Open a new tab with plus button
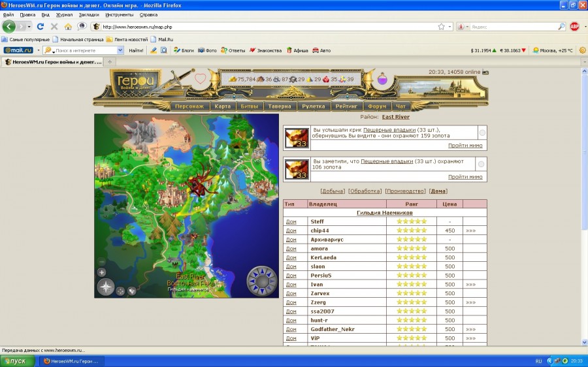The height and width of the screenshot is (367, 588). 110,62
